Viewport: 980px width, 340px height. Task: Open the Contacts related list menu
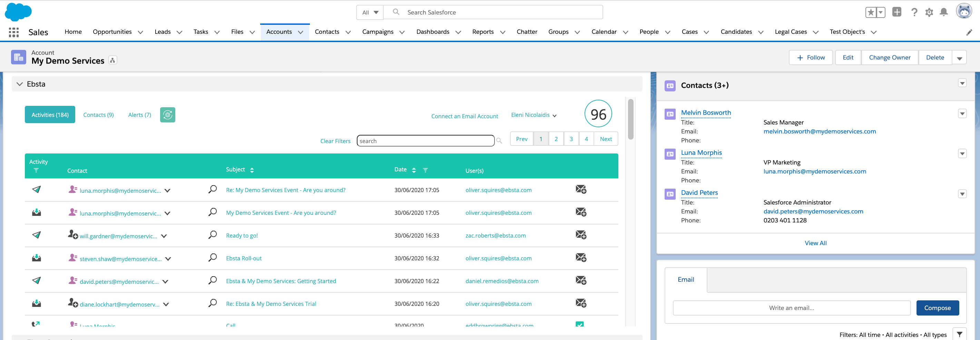click(962, 83)
